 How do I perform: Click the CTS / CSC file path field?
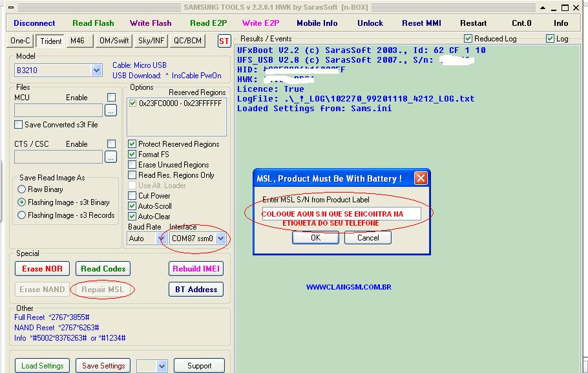(58, 157)
